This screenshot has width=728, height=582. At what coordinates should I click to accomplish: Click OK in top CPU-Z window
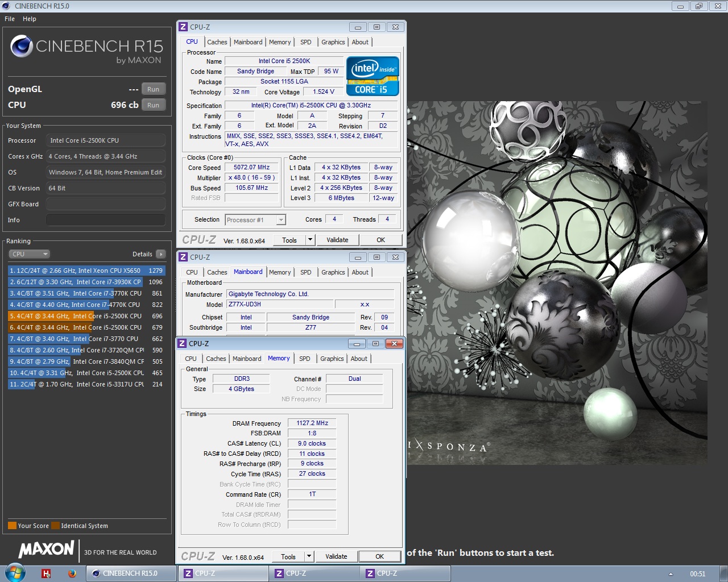click(x=381, y=240)
